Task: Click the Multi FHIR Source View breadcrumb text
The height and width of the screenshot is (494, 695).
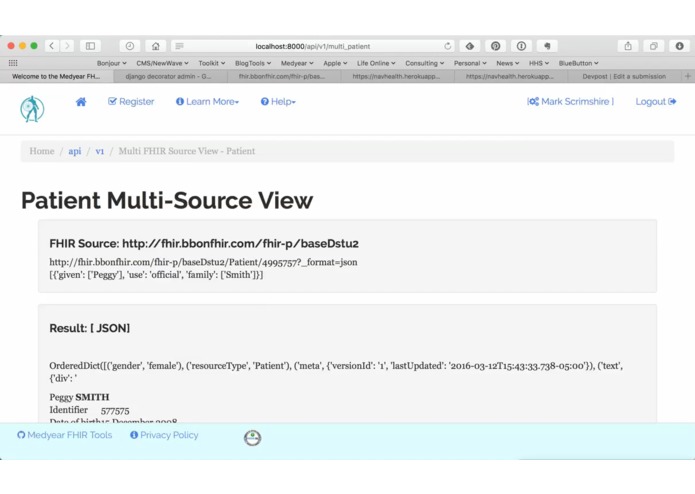Action: 187,151
